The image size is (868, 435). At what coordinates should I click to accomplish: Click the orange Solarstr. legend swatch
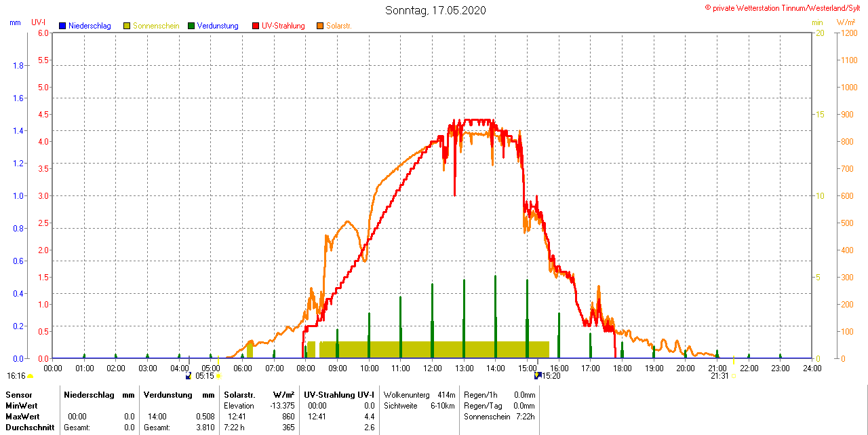[320, 26]
